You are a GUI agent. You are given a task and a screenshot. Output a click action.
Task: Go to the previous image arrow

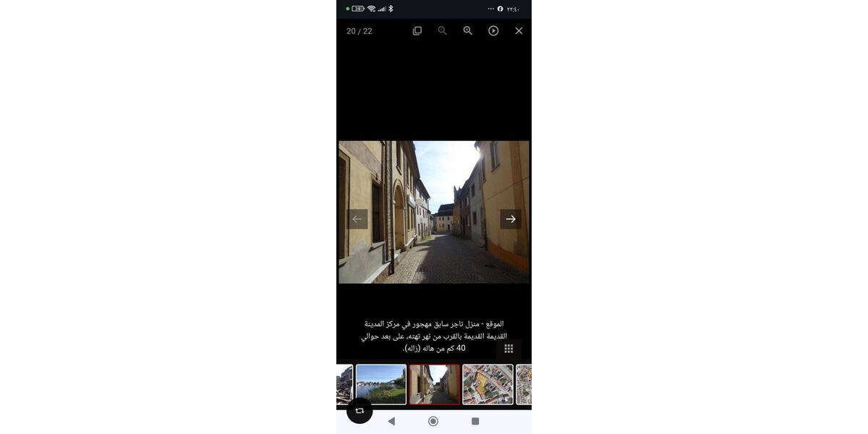[357, 219]
